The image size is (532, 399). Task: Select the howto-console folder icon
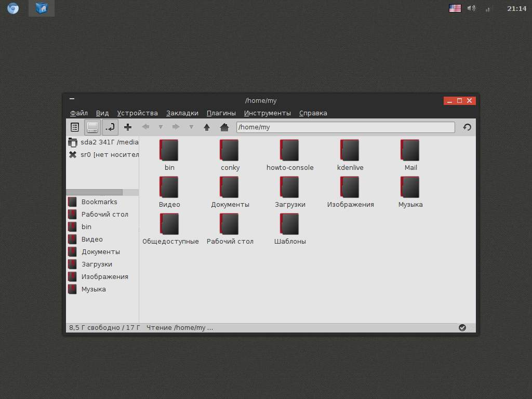point(289,150)
